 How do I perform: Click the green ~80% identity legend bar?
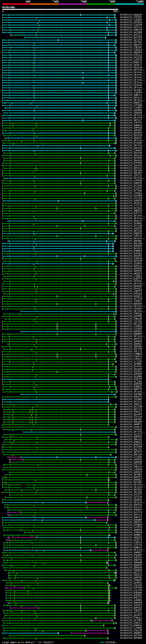pyautogui.click(x=101, y=4)
